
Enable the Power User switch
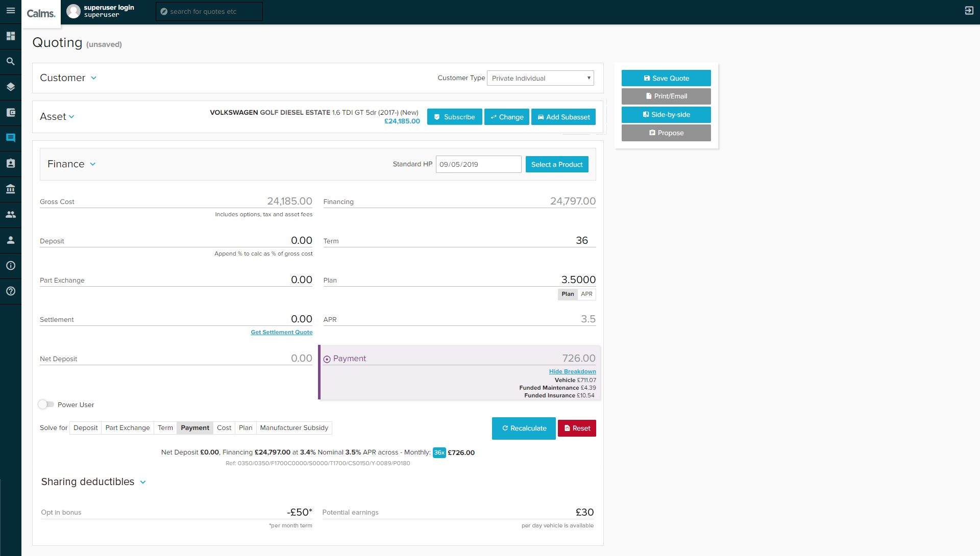(46, 405)
